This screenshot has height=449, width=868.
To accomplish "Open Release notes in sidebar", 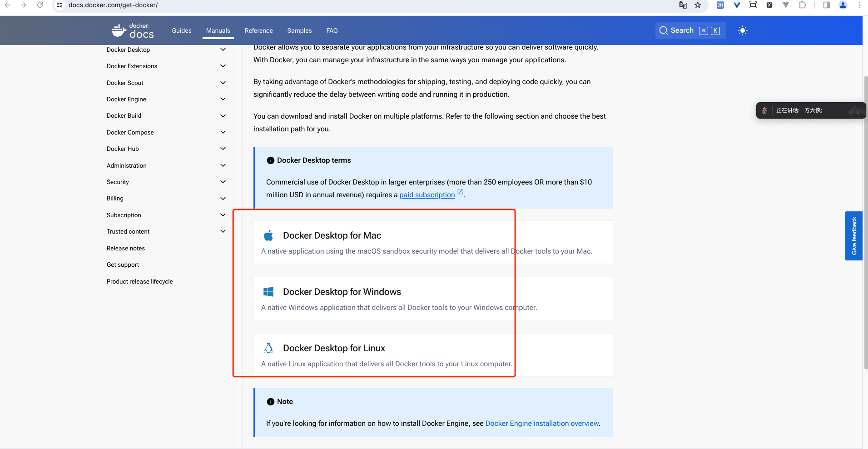I will click(x=126, y=248).
